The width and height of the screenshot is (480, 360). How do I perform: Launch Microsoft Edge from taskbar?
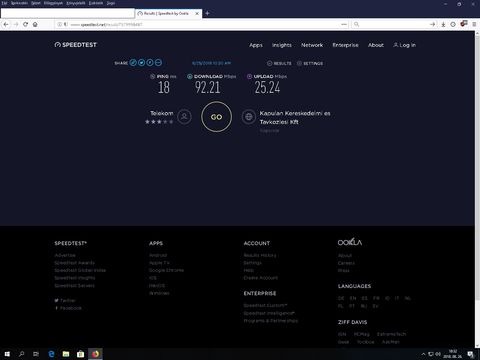pos(51,354)
